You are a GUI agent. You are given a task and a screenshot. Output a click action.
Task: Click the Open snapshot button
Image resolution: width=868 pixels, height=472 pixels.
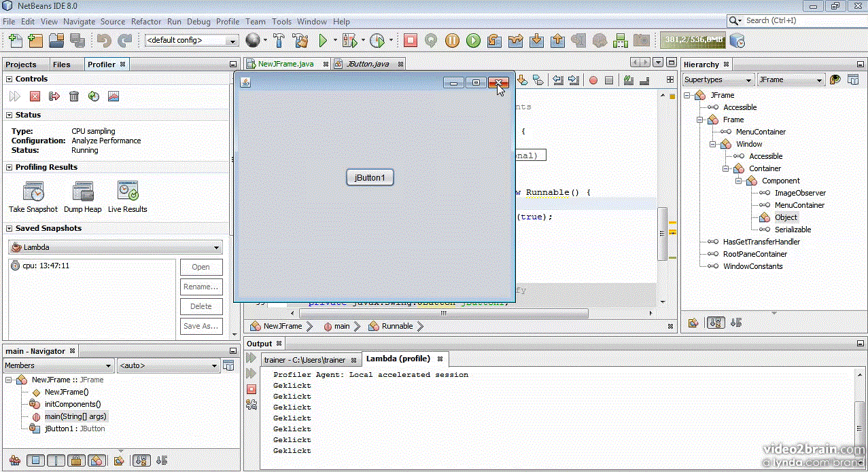click(201, 267)
